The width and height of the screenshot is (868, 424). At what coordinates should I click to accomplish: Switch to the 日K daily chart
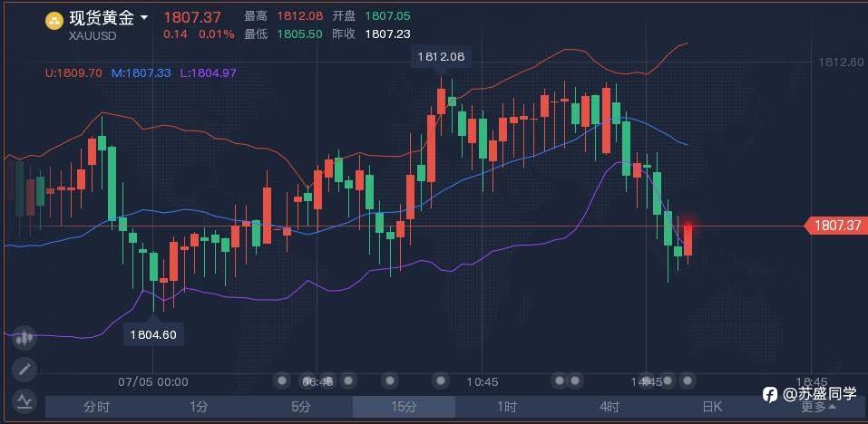(711, 408)
